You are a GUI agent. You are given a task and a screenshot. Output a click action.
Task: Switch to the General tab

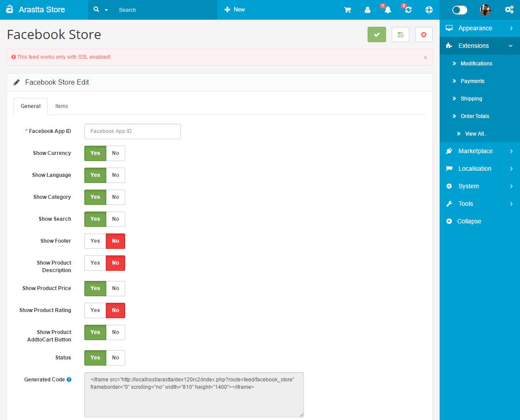click(x=30, y=106)
